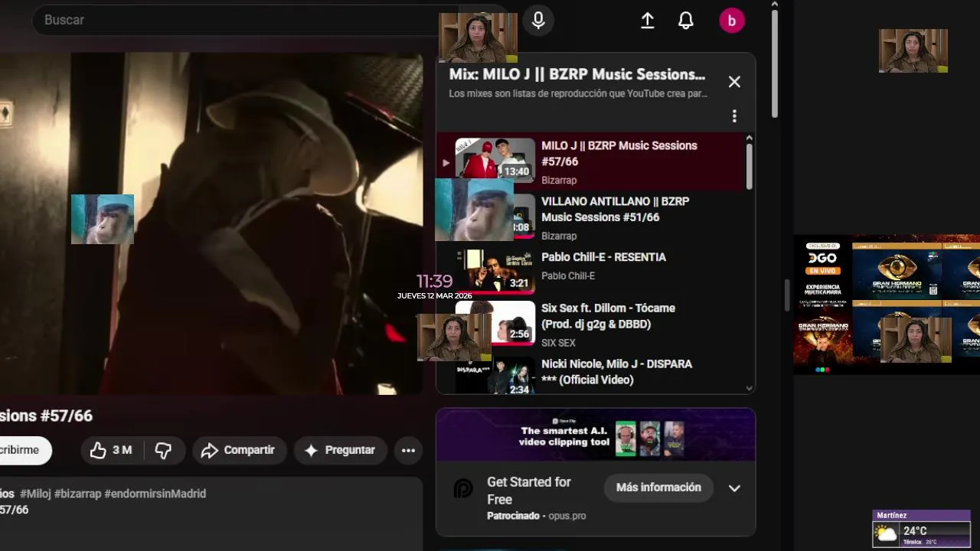
Task: Click the #endormirsinMadrid hashtag
Action: [155, 494]
